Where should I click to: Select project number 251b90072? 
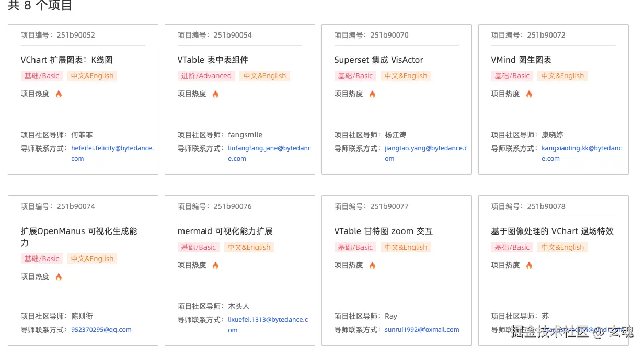click(546, 35)
